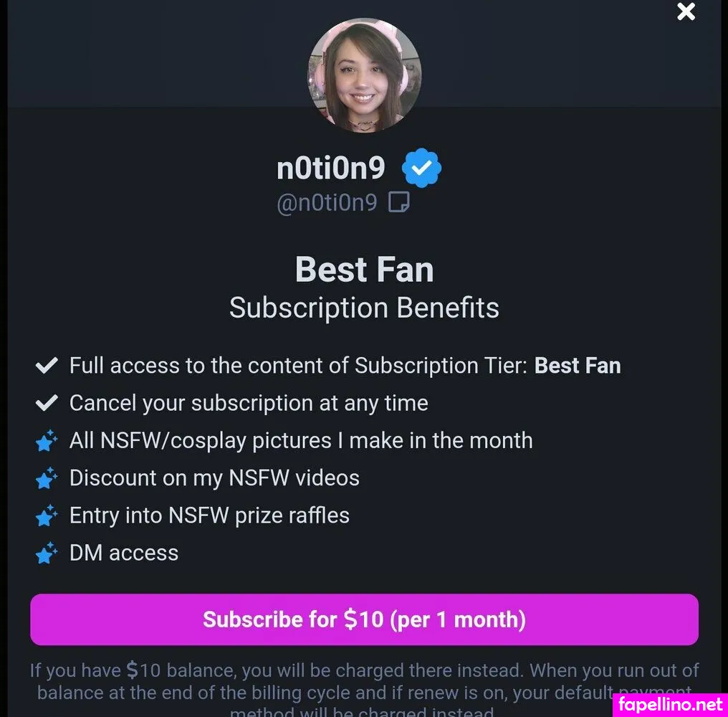Click the "Best Fan" tier heading

(364, 270)
